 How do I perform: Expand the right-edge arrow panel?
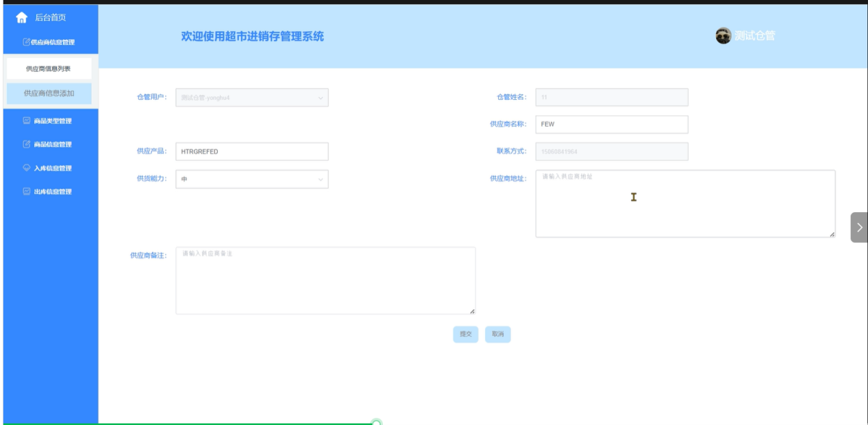point(859,227)
